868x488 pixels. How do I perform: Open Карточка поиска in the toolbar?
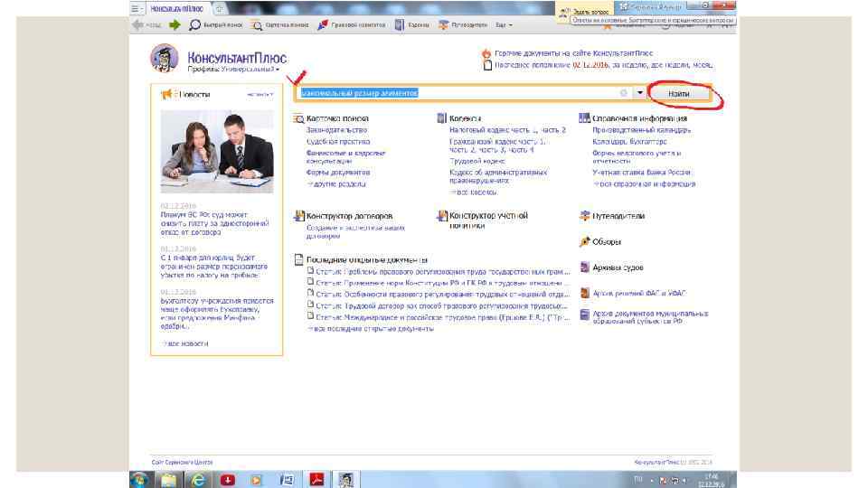coord(279,25)
